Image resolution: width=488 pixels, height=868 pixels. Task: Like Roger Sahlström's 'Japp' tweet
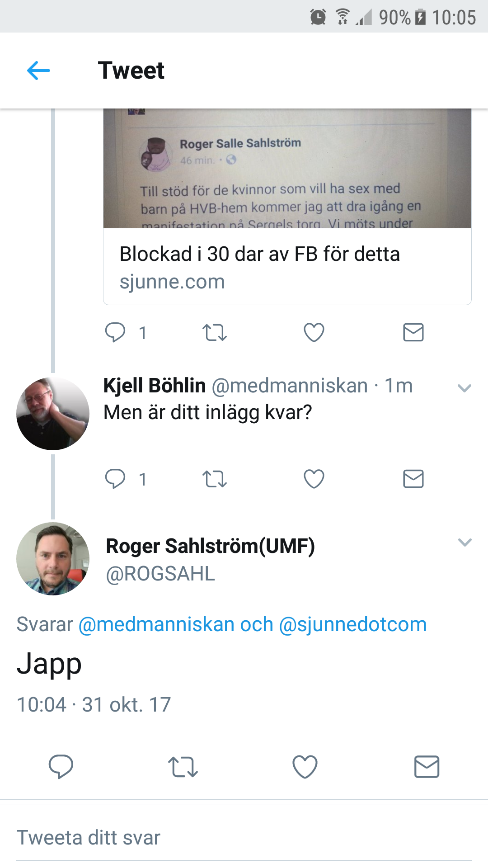(x=305, y=767)
